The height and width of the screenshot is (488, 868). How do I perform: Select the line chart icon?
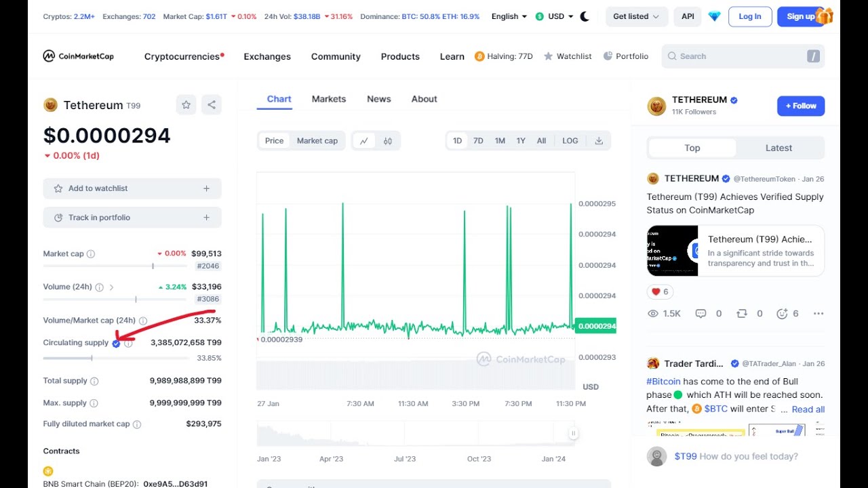(364, 141)
